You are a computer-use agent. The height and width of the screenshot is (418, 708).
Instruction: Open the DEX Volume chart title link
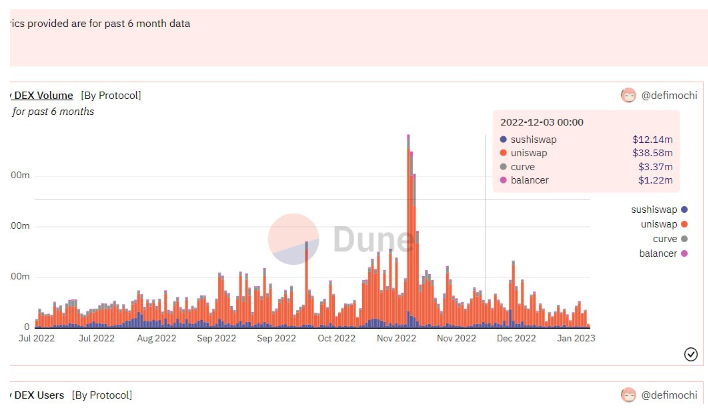pyautogui.click(x=42, y=96)
